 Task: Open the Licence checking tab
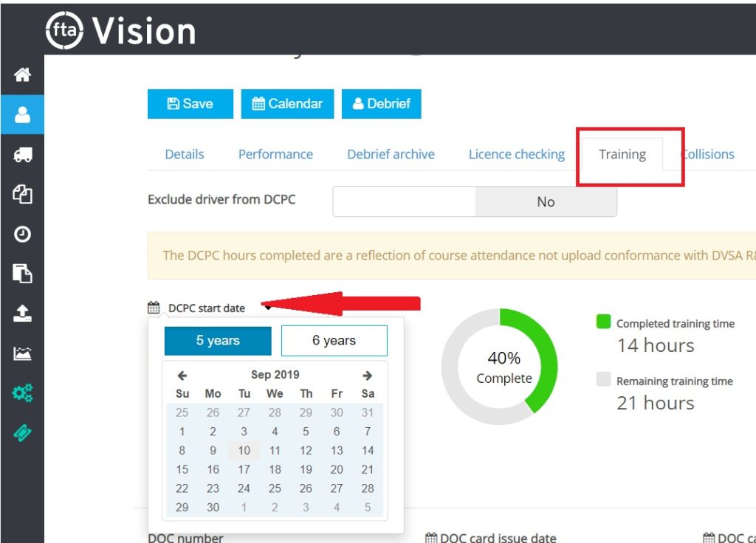click(x=516, y=154)
